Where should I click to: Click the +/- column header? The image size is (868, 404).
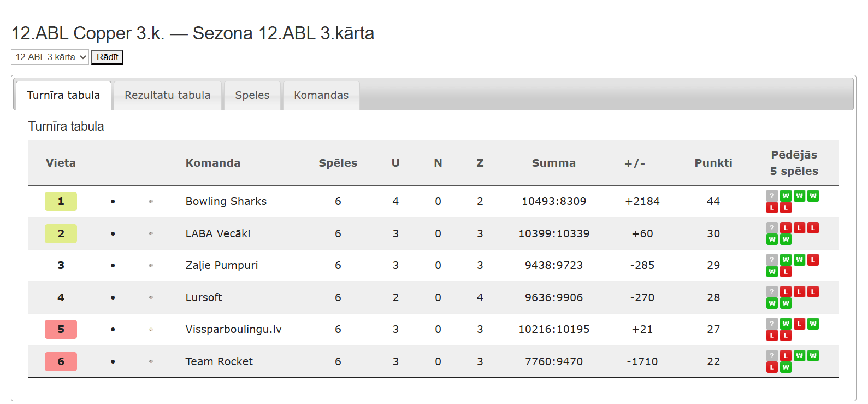tap(635, 163)
